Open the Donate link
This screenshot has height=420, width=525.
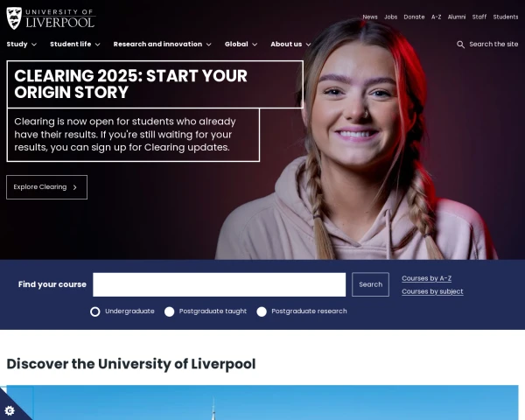414,17
